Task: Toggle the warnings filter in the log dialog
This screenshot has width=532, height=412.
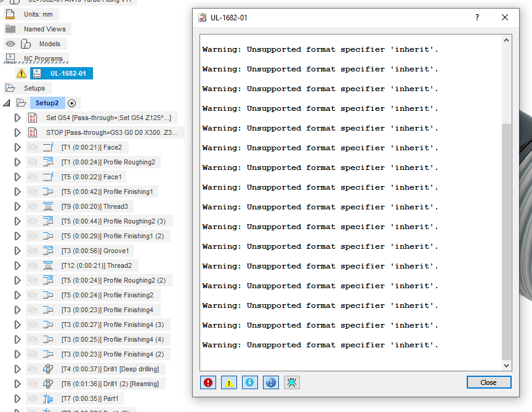Action: 229,382
